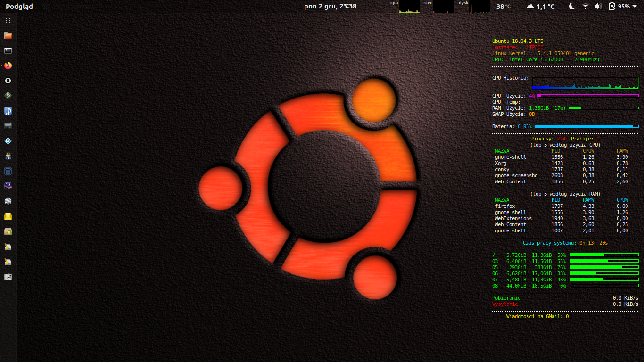The image size is (644, 362).
Task: Click the 'WebExtensions' process name
Action: tap(513, 218)
